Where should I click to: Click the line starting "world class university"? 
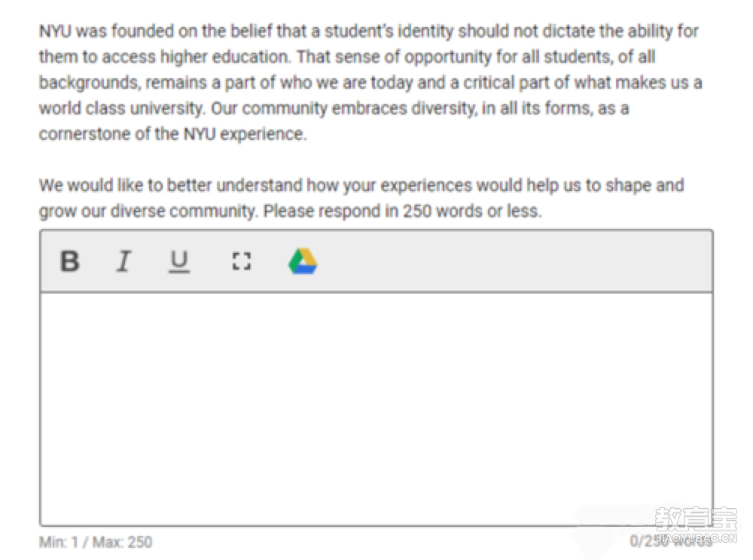tap(334, 108)
